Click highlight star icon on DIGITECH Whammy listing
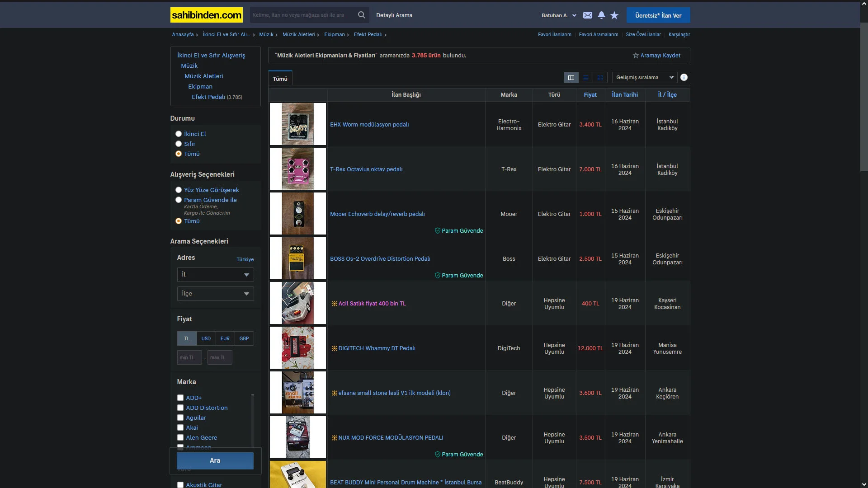The image size is (868, 488). coord(335,348)
